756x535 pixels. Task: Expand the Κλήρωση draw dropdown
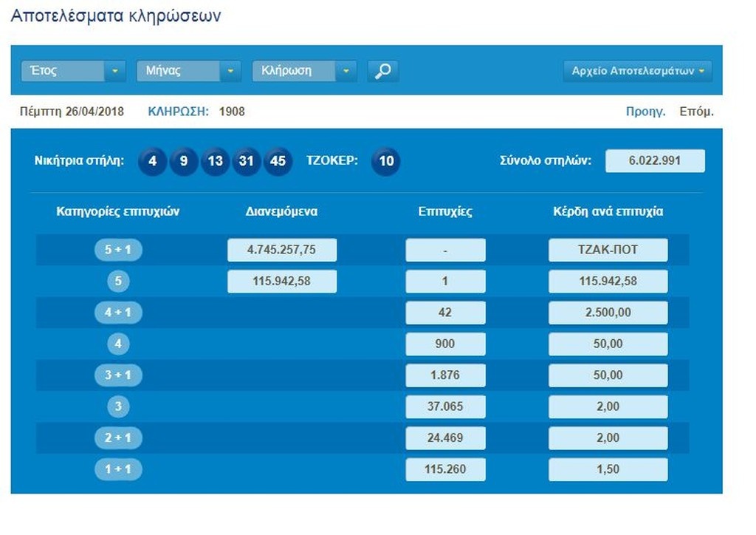point(304,71)
